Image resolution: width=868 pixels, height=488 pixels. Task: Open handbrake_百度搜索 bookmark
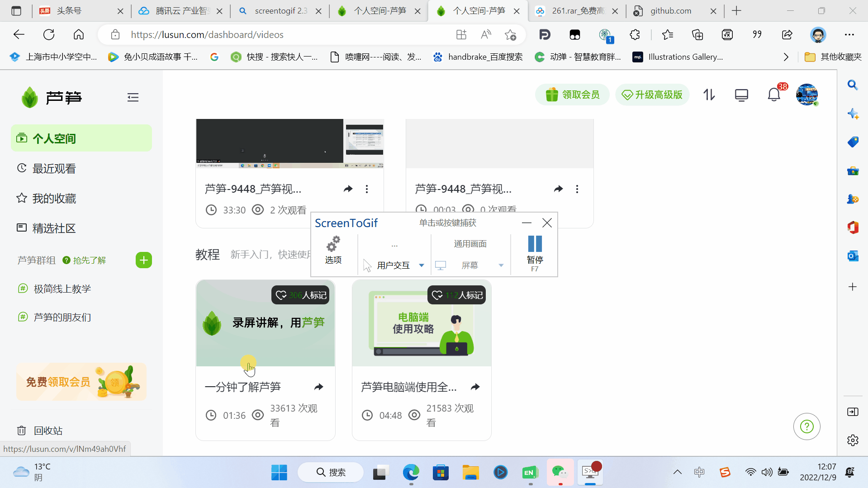pyautogui.click(x=478, y=57)
